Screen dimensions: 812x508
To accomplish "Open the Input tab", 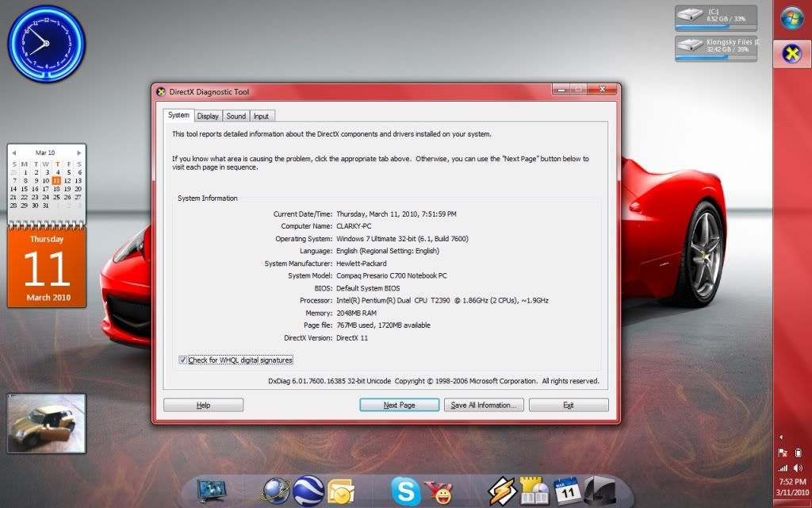I will tap(261, 116).
